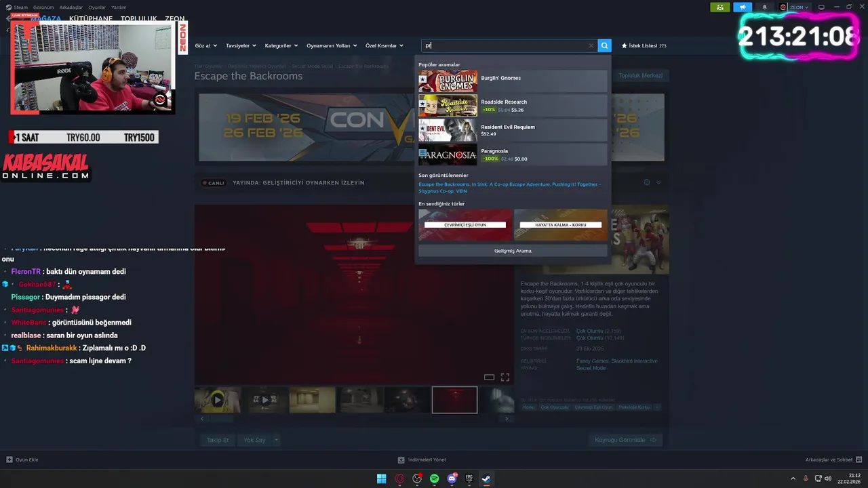Select Resident Evil Requiem search suggestion
The height and width of the screenshot is (488, 868).
pos(513,130)
